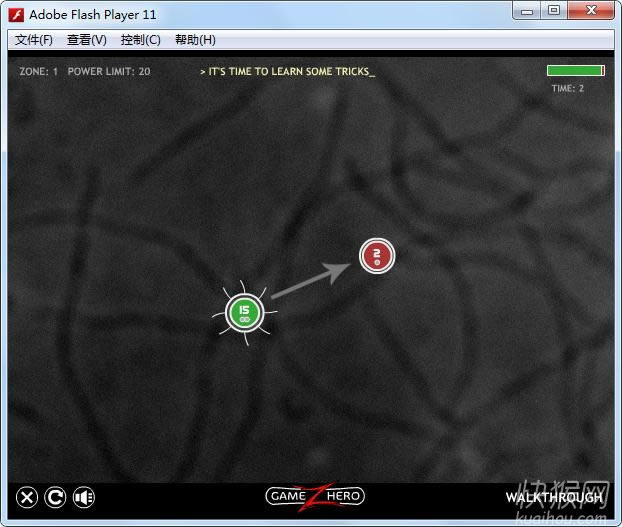Open the 查看(V) menu
The width and height of the screenshot is (622, 527).
point(87,40)
